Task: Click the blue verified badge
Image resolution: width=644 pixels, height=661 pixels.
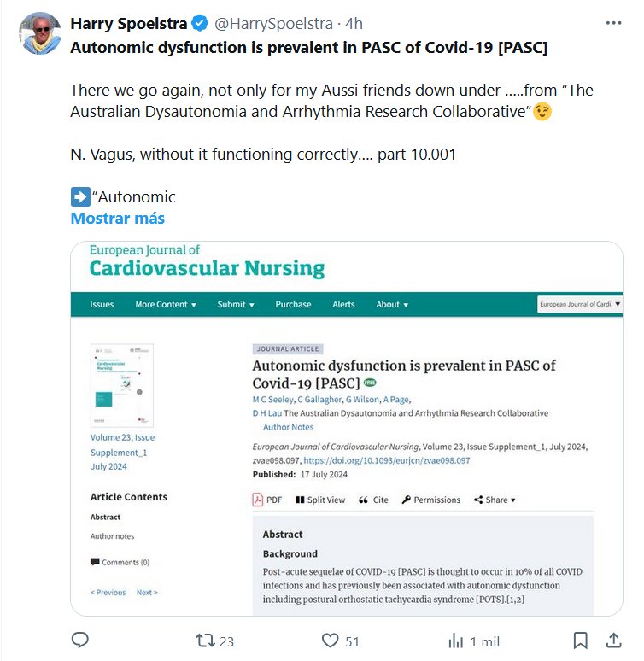Action: pos(201,23)
